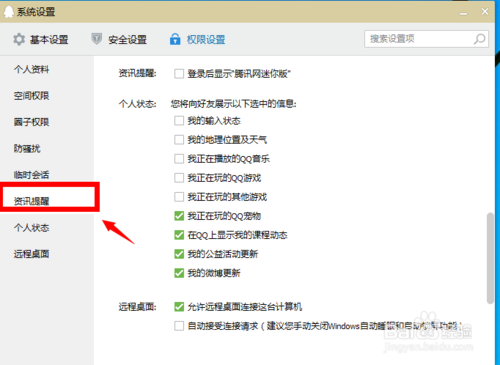Click the magnifier search icon
500x365 pixels.
479,39
